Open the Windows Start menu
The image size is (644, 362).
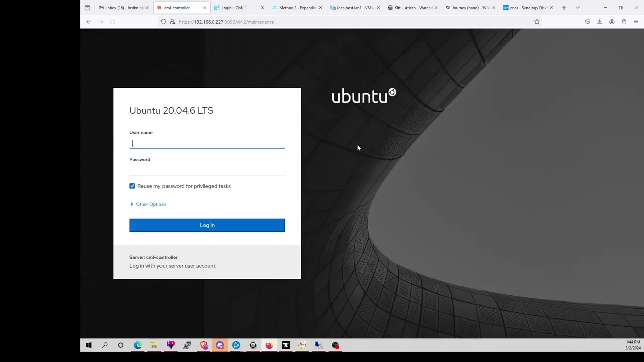tap(89, 345)
